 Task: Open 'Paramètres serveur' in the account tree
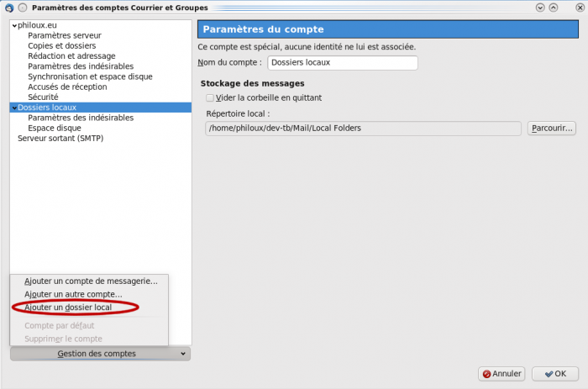point(64,36)
